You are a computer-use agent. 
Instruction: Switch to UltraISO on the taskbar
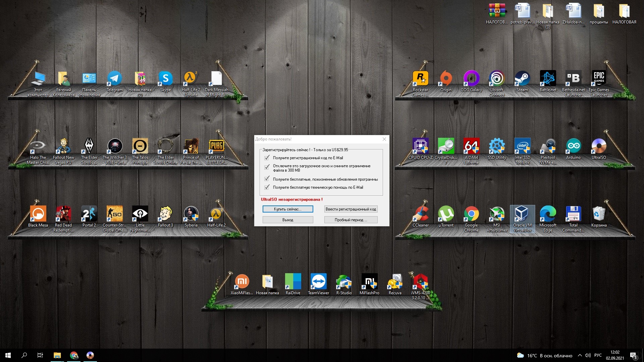90,355
